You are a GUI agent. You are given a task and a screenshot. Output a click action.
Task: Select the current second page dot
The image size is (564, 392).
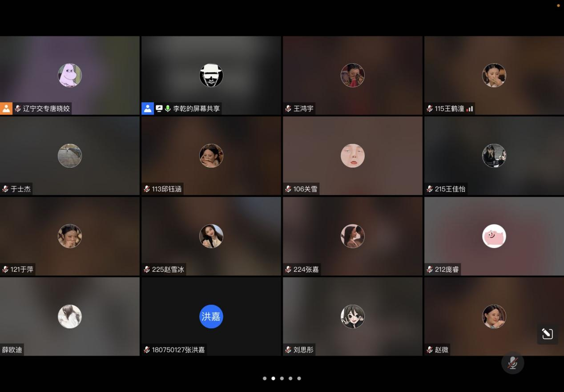pyautogui.click(x=273, y=378)
